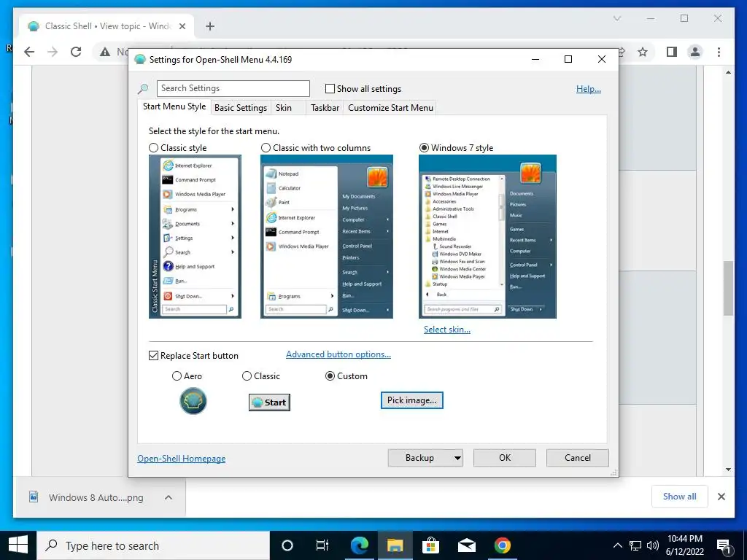Open the Basic Settings tab
The height and width of the screenshot is (560, 747).
coord(241,108)
